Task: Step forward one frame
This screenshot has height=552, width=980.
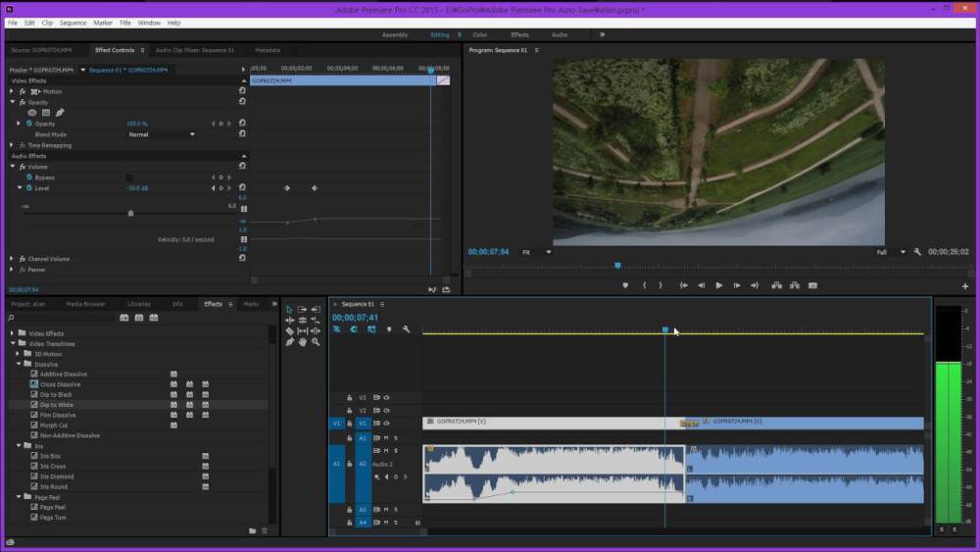Action: (x=737, y=285)
